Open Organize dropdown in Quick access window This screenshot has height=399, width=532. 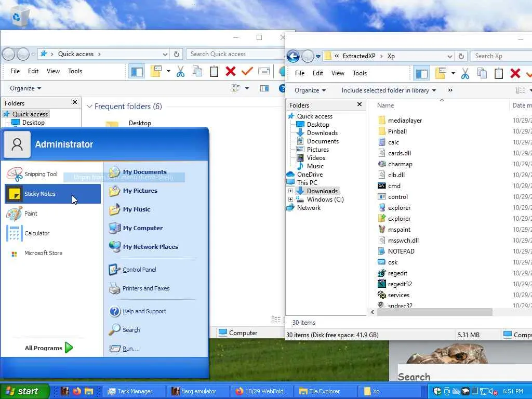[x=25, y=88]
